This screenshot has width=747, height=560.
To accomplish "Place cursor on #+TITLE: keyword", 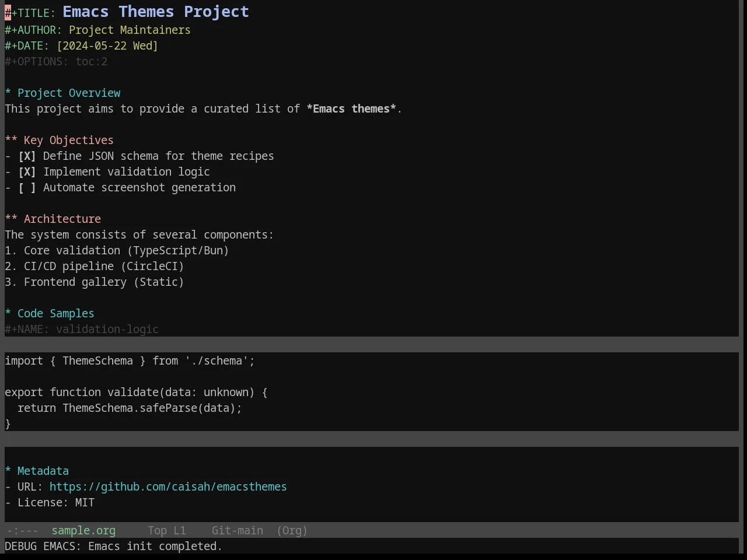I will pyautogui.click(x=30, y=12).
